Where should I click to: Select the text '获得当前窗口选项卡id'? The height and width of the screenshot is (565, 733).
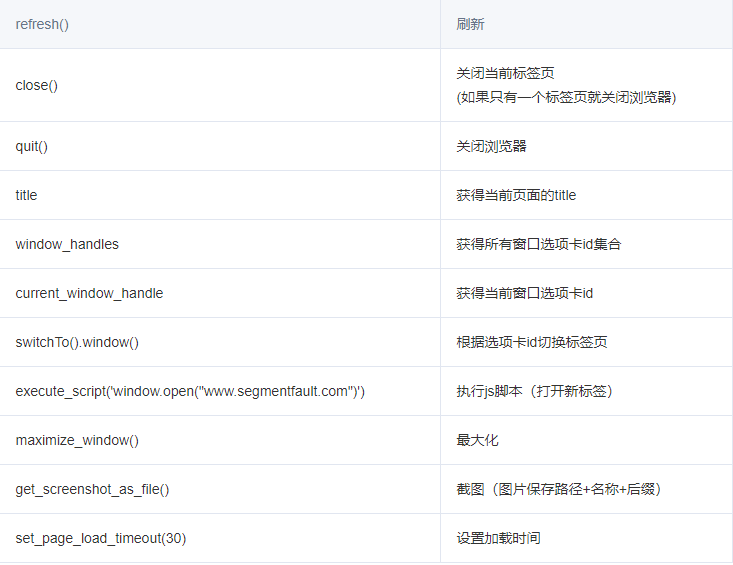[x=525, y=293]
